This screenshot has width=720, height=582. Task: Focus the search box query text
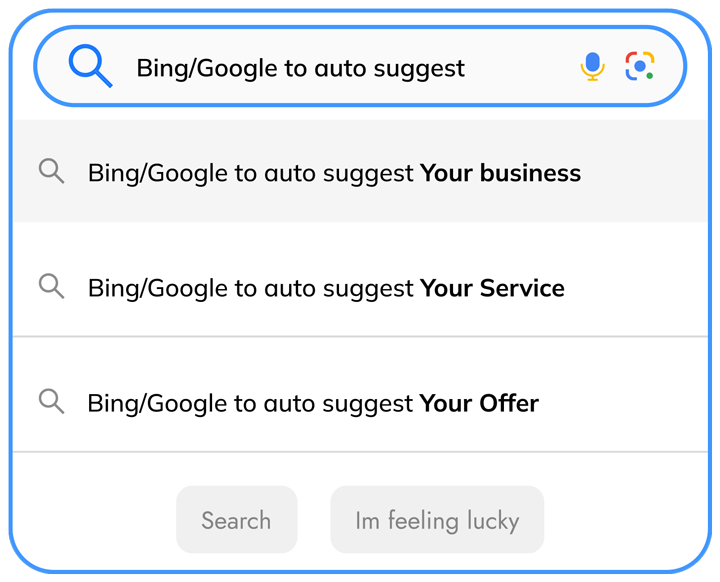pyautogui.click(x=300, y=68)
